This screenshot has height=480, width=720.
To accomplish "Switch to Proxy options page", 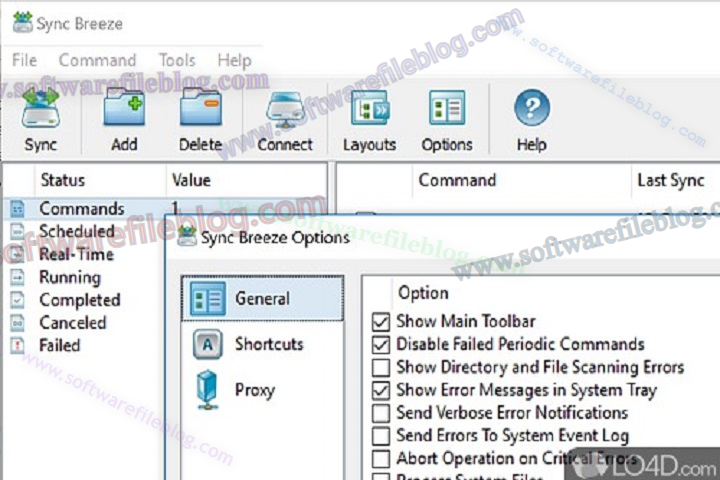I will 262,390.
